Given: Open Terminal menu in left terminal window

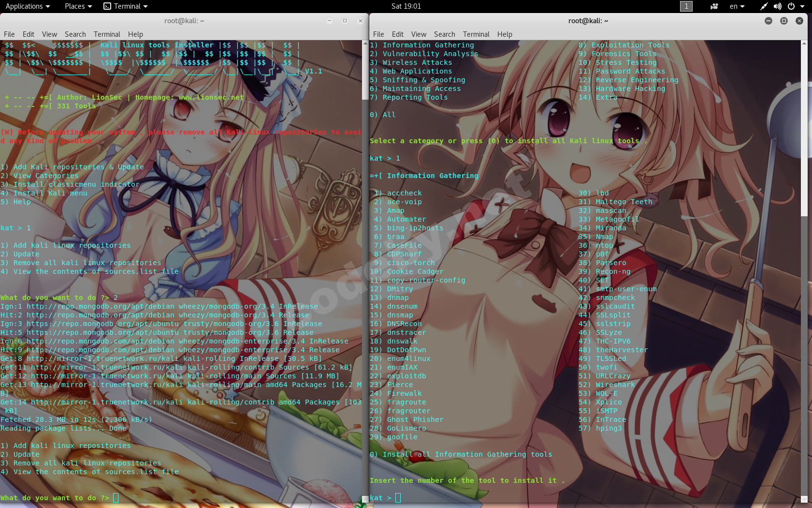Looking at the screenshot, I should pos(107,34).
